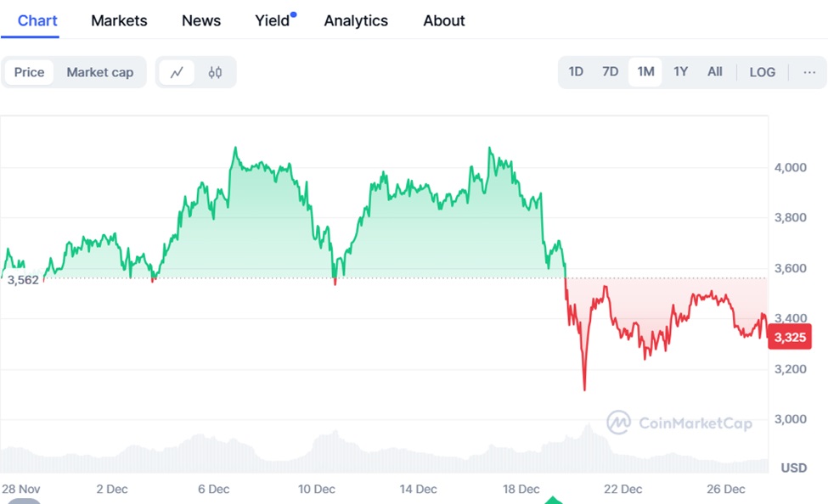The width and height of the screenshot is (828, 504).
Task: Click the green marker below the chart
Action: [554, 498]
